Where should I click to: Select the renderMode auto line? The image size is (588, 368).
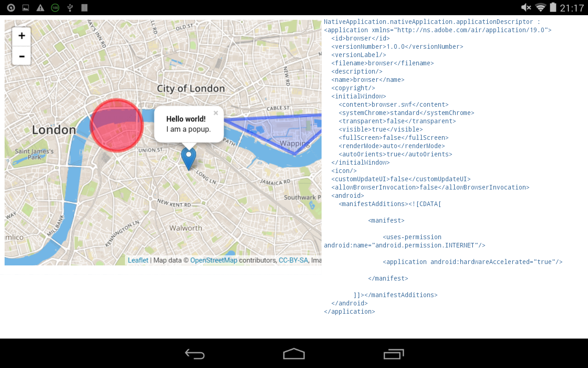(392, 146)
